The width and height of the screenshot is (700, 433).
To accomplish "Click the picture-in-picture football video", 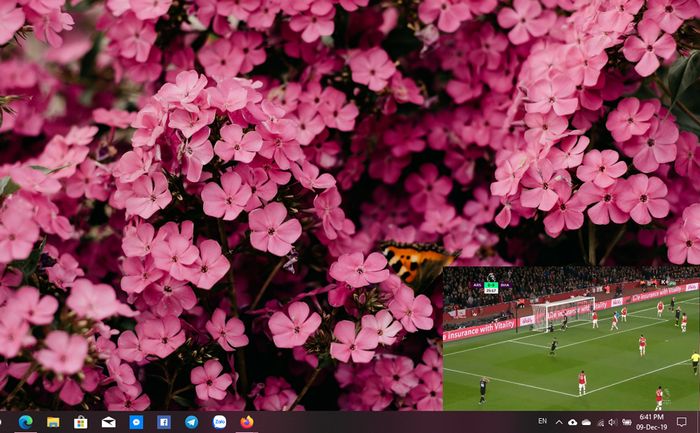I will (x=571, y=338).
